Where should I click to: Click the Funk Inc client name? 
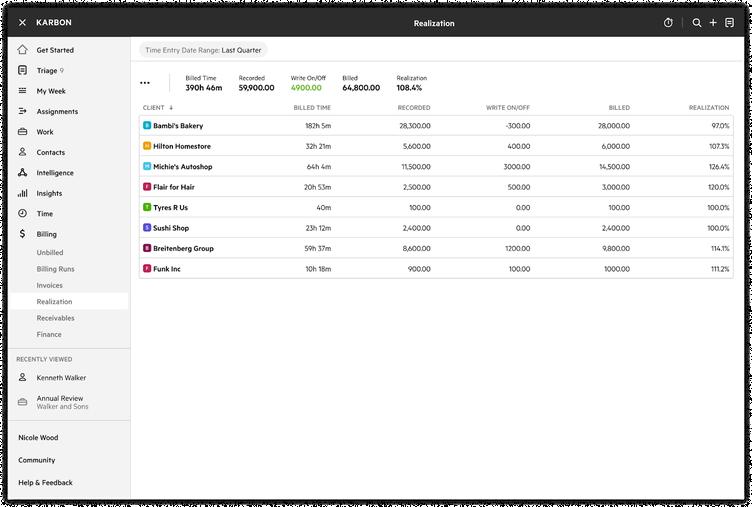pos(166,269)
